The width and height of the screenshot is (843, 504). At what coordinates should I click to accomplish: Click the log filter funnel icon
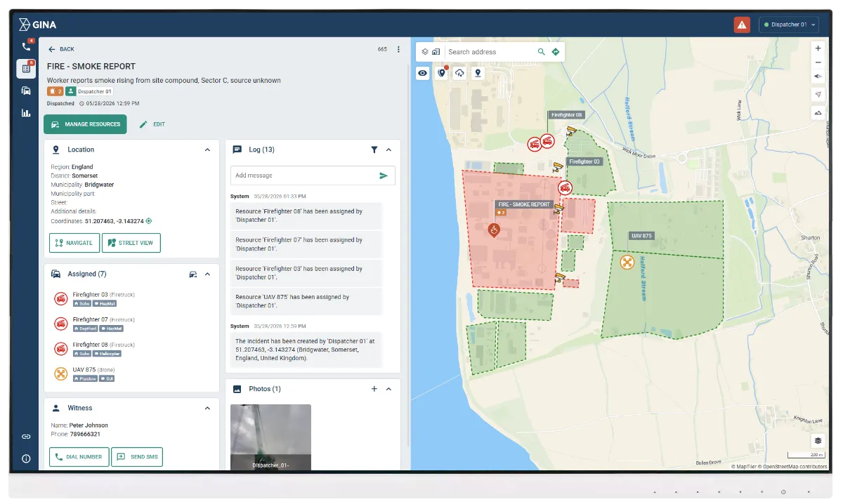tap(374, 150)
